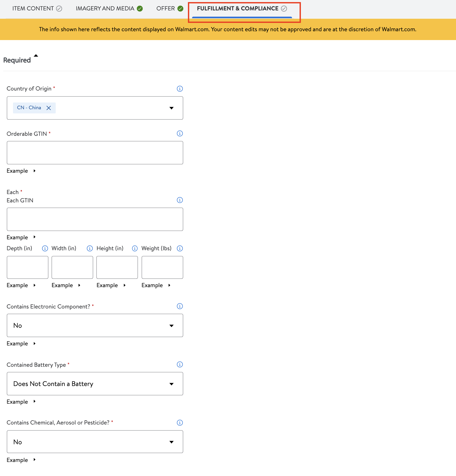Click Offer tab green checkmark
Screen dimensions: 456x476
180,9
